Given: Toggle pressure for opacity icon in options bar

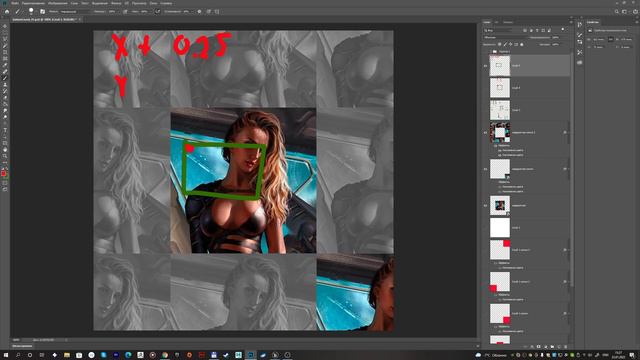Looking at the screenshot, I should point(125,11).
